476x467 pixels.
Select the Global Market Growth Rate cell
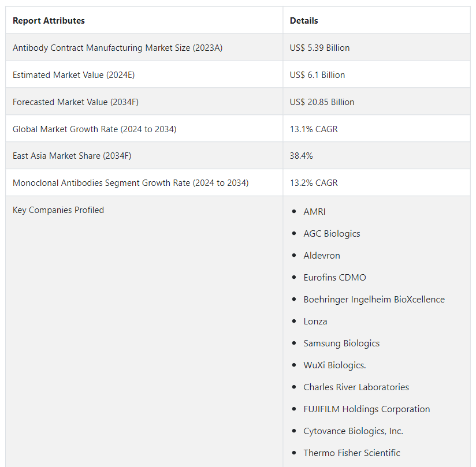point(94,129)
